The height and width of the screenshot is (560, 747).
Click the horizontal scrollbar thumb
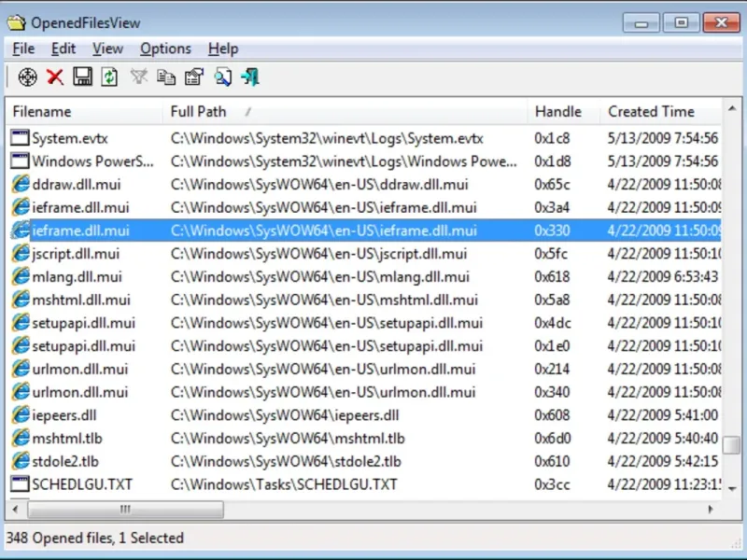click(x=125, y=510)
